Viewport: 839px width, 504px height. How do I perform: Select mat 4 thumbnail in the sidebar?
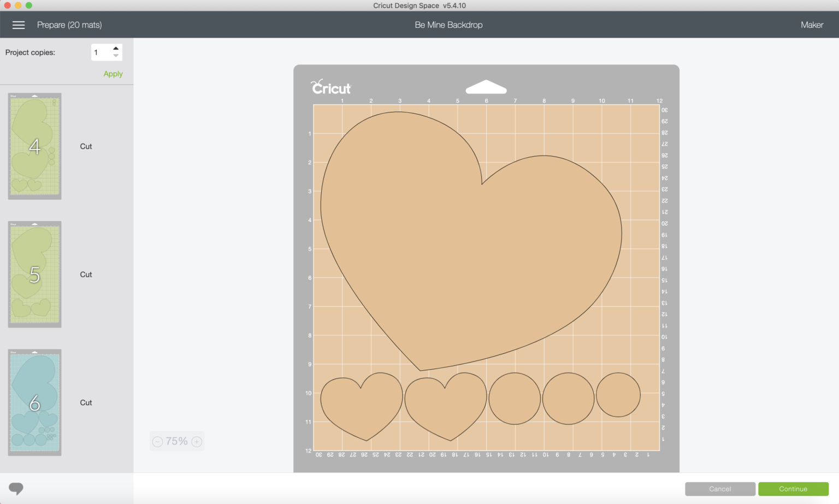[x=34, y=146]
